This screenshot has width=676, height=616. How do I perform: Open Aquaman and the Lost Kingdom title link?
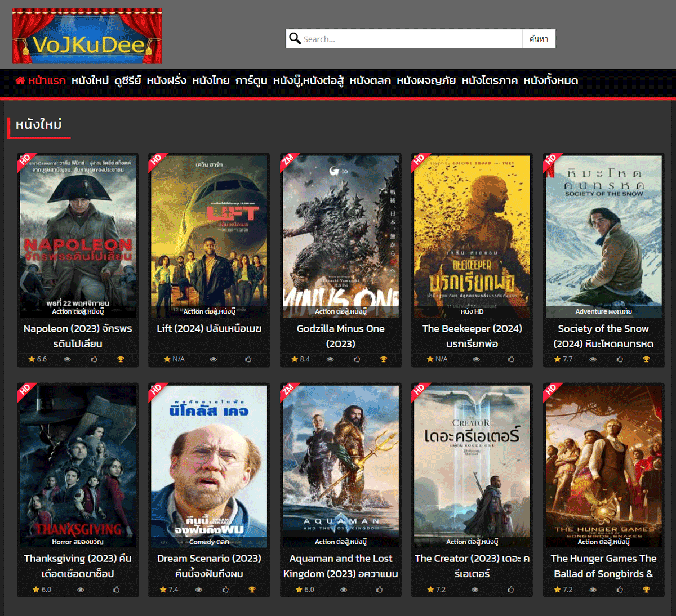[341, 566]
